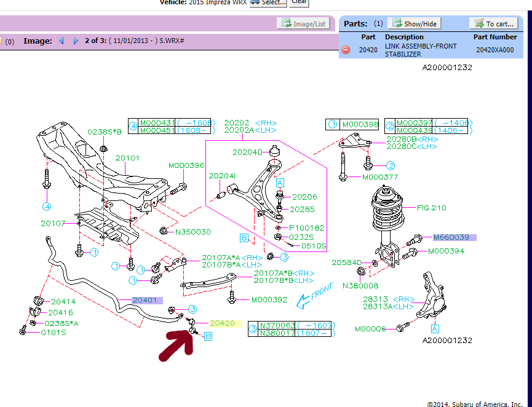The image size is (532, 407).
Task: Switch view with Image/List button
Action: (303, 24)
